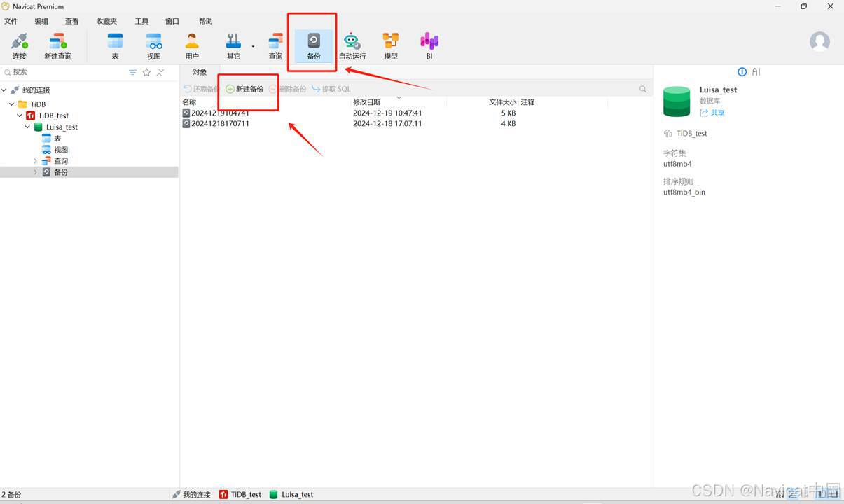
Task: Open the 工具 menu
Action: coord(141,22)
